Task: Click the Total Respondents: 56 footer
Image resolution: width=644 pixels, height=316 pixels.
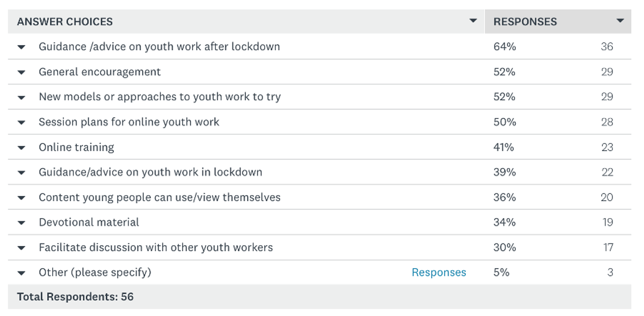Action: tap(75, 297)
